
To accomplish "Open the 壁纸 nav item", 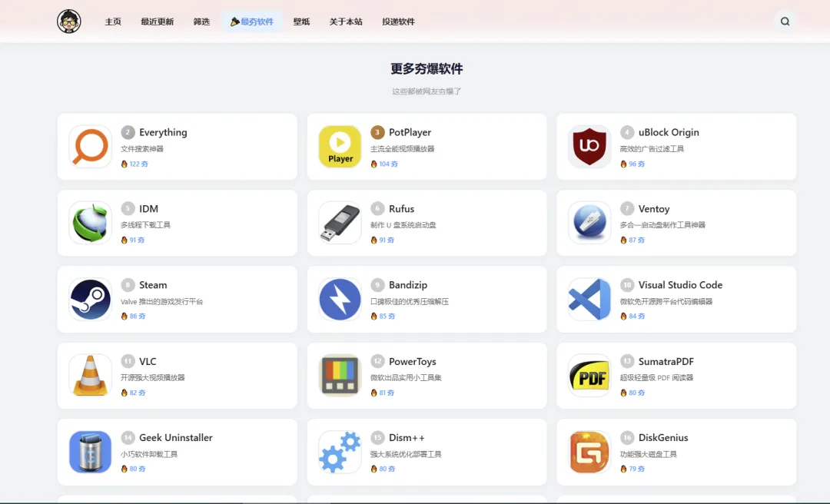I will click(301, 22).
